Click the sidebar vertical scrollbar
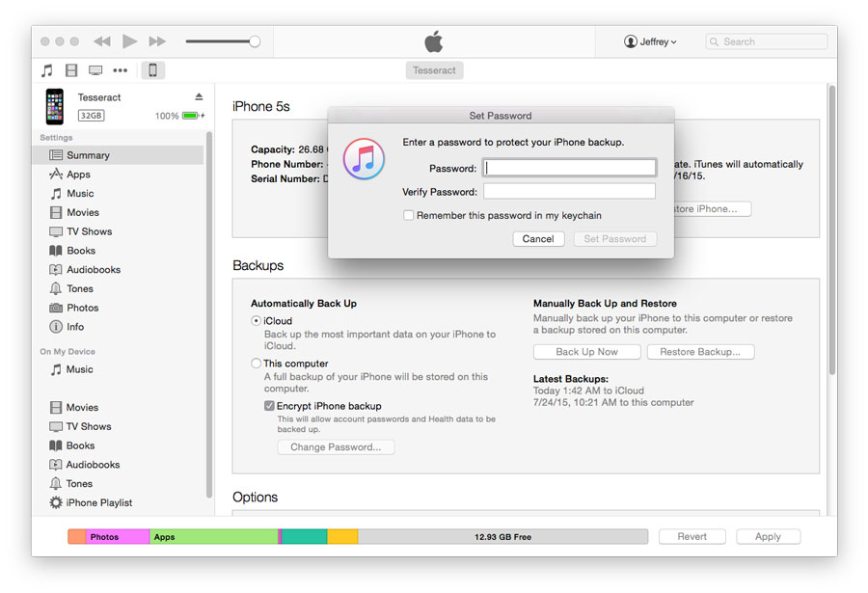The image size is (868, 593). [x=209, y=314]
